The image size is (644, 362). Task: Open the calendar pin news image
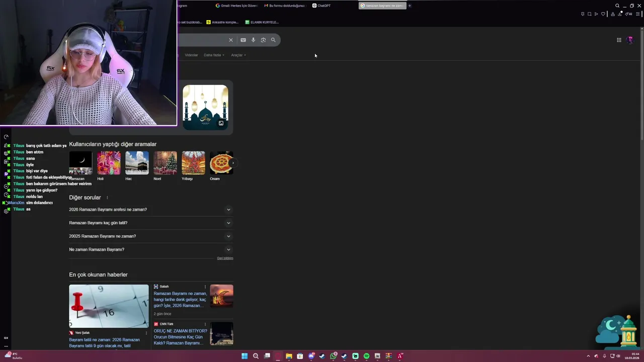[109, 306]
